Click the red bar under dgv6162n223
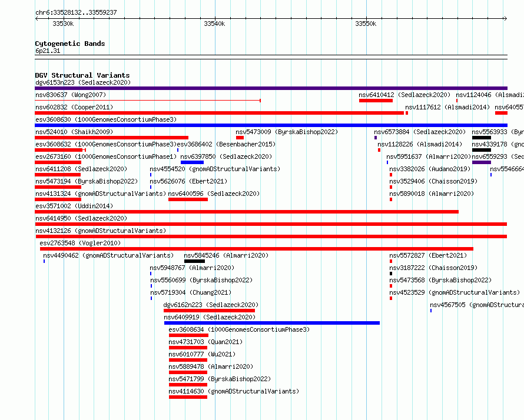 coord(209,311)
